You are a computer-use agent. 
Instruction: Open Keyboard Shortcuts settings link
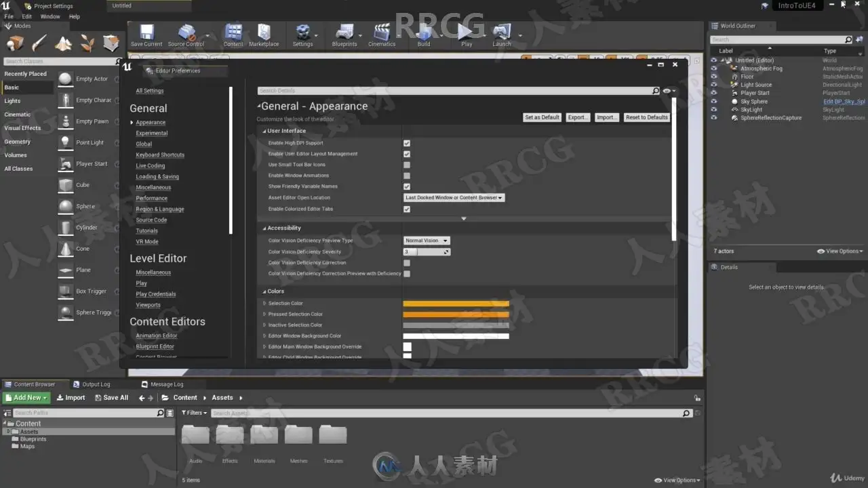coord(160,155)
